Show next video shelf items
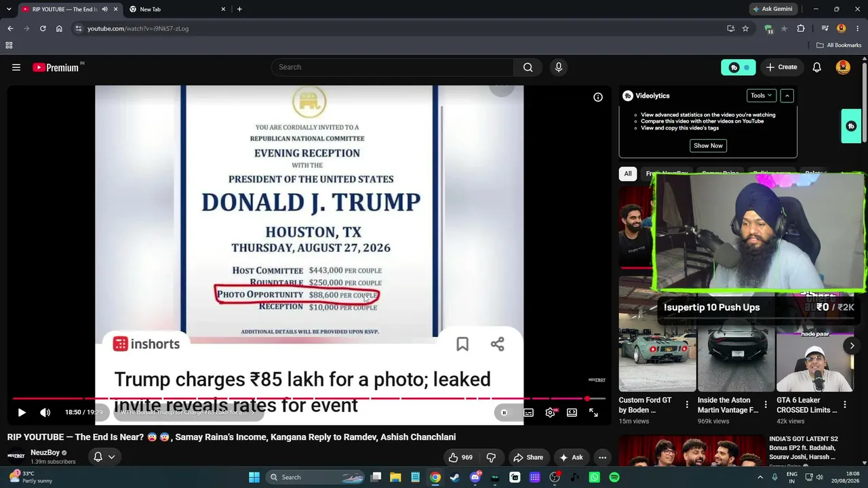Screen dimensions: 868x488 click(x=852, y=346)
